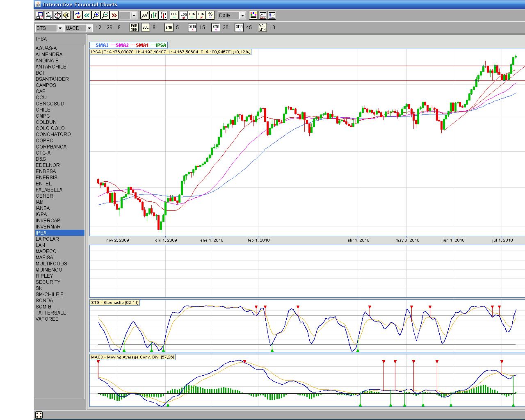The width and height of the screenshot is (525, 420).
Task: Click the print chart icon
Action: pos(49,15)
